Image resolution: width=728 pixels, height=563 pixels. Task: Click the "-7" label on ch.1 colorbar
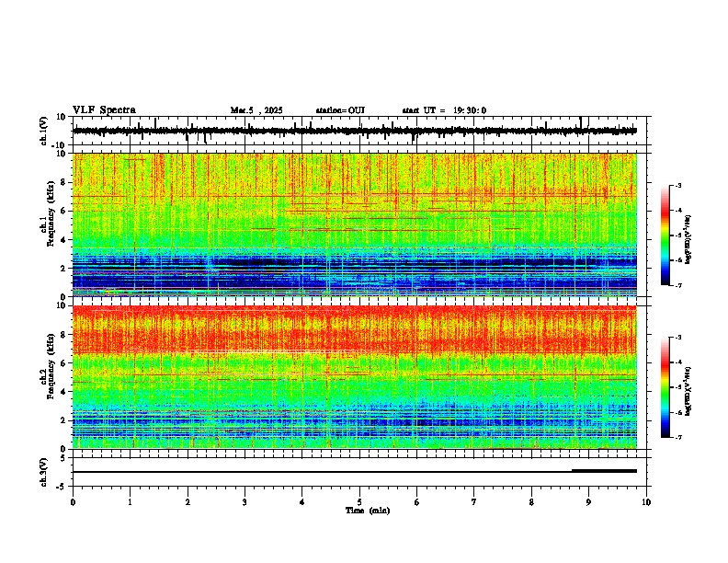(x=677, y=285)
